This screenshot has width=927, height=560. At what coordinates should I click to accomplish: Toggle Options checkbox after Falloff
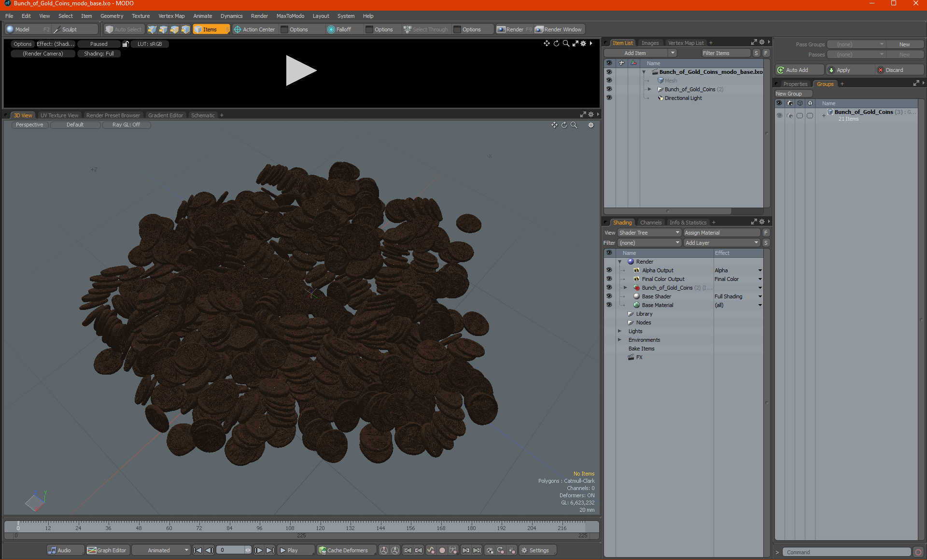point(369,29)
